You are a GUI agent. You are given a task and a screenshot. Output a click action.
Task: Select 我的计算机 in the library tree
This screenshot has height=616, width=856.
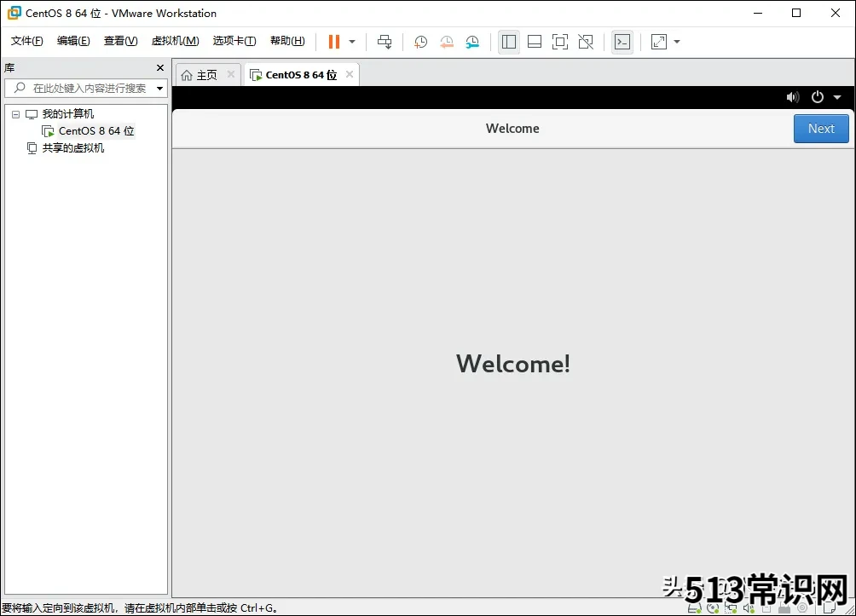click(x=68, y=114)
